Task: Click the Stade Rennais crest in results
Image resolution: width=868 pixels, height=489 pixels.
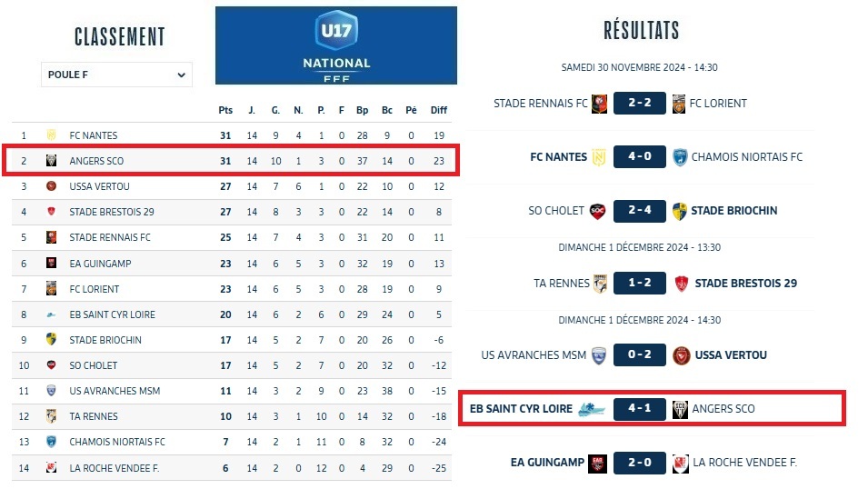Action: pos(599,104)
